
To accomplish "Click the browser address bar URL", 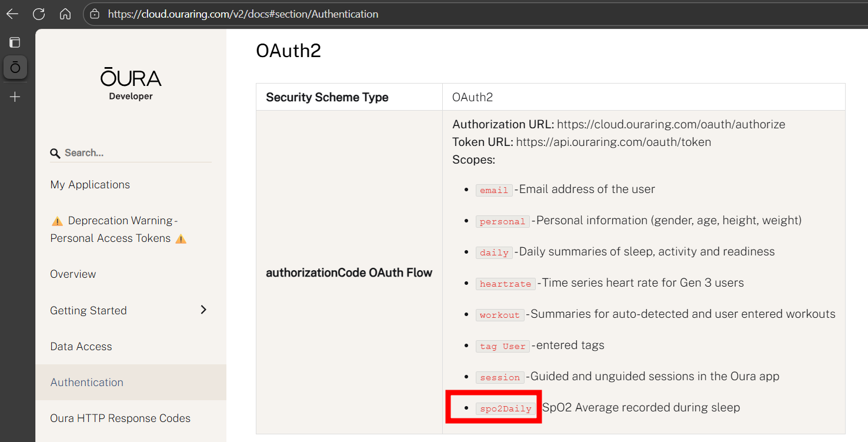I will click(x=243, y=14).
